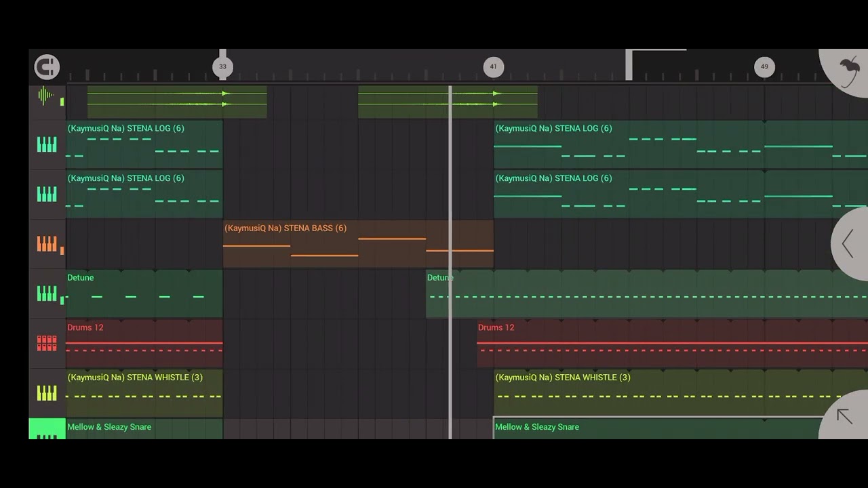Select second-track STENA LOG (6) clip ending at bar 33

144,194
